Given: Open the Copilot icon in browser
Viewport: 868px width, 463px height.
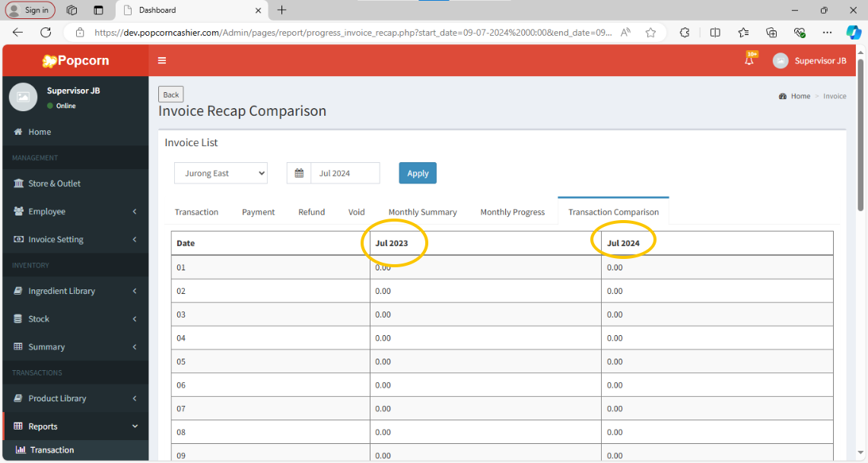Looking at the screenshot, I should (853, 33).
